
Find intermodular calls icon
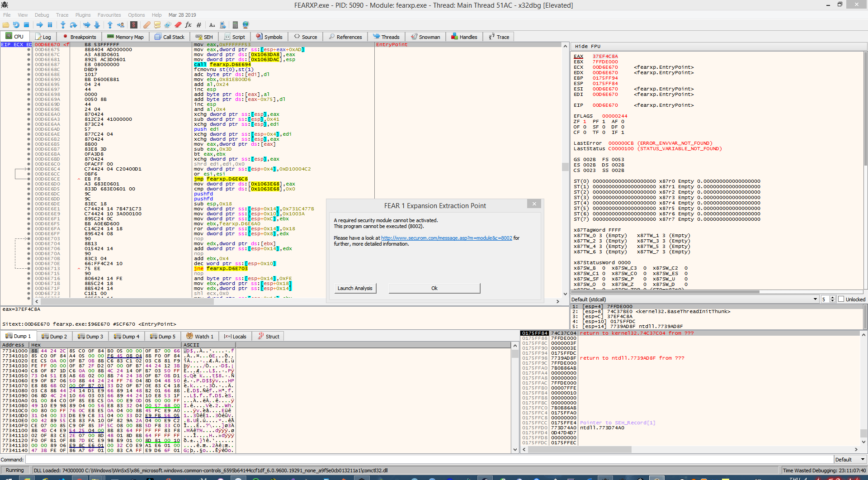click(222, 25)
